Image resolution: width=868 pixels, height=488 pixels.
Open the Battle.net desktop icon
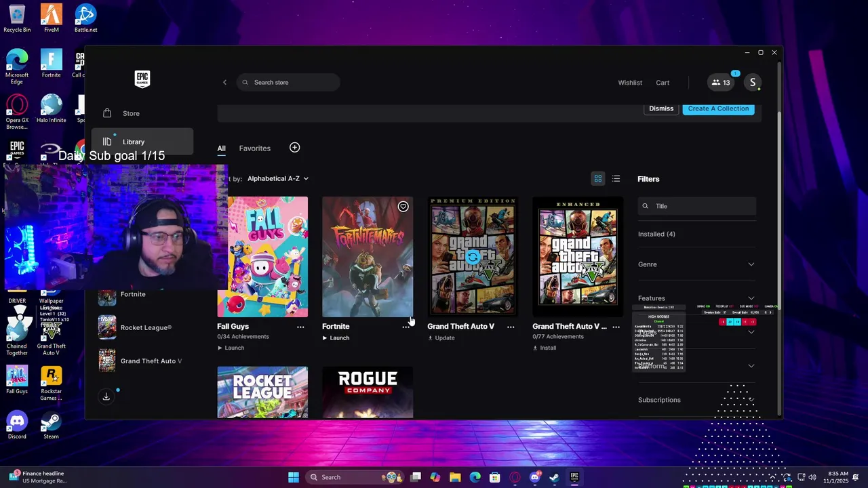click(x=85, y=18)
